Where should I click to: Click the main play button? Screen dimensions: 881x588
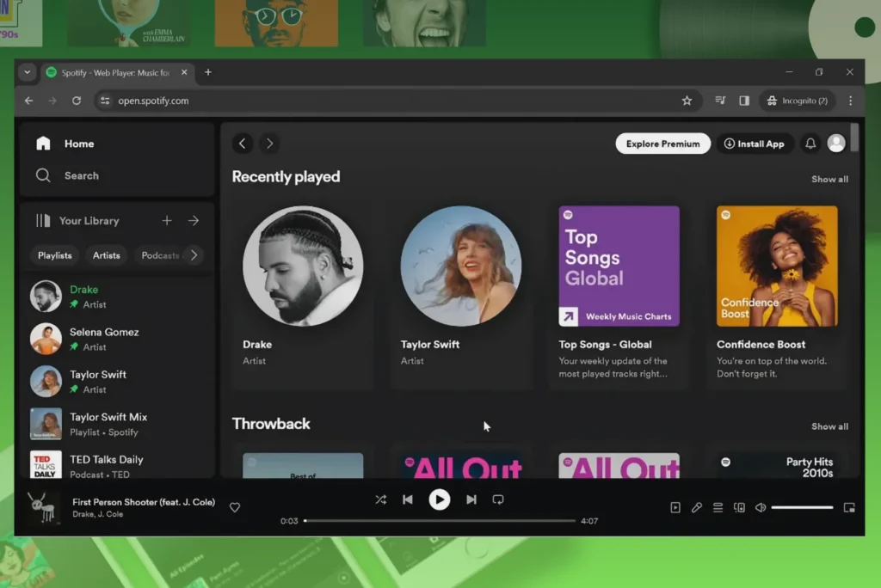pos(440,499)
